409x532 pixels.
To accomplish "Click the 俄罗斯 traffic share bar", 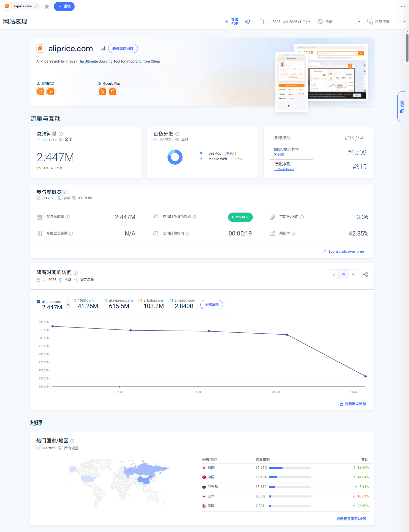I will click(x=290, y=487).
